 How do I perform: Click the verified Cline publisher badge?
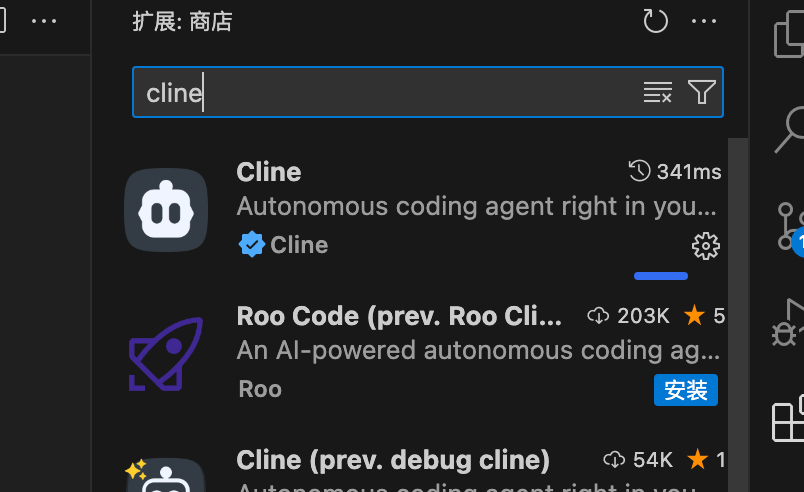(x=251, y=244)
